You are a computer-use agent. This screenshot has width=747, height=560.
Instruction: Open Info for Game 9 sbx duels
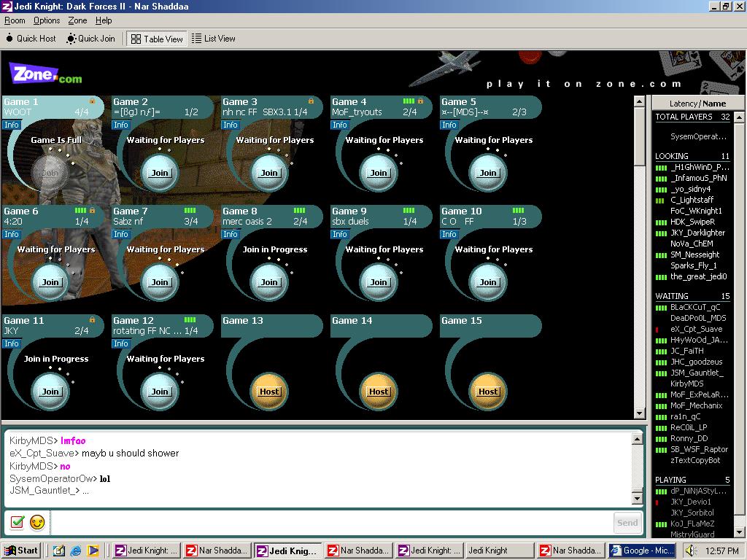[x=340, y=234]
